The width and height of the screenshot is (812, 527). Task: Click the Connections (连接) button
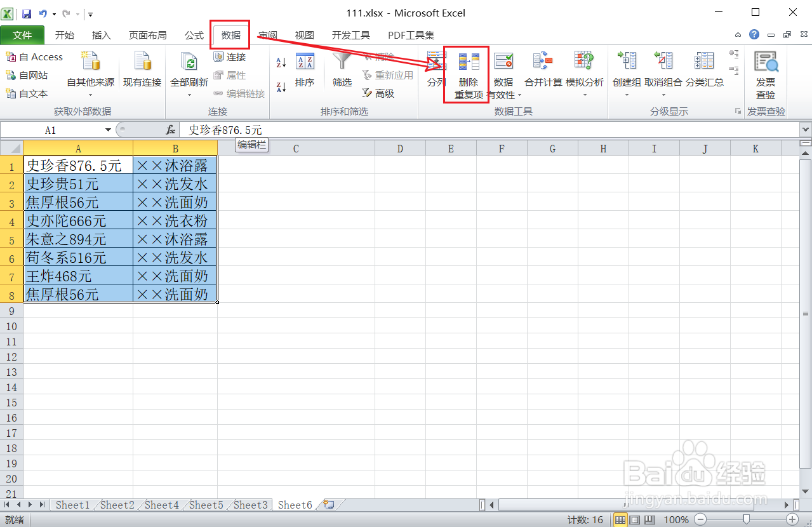point(230,57)
